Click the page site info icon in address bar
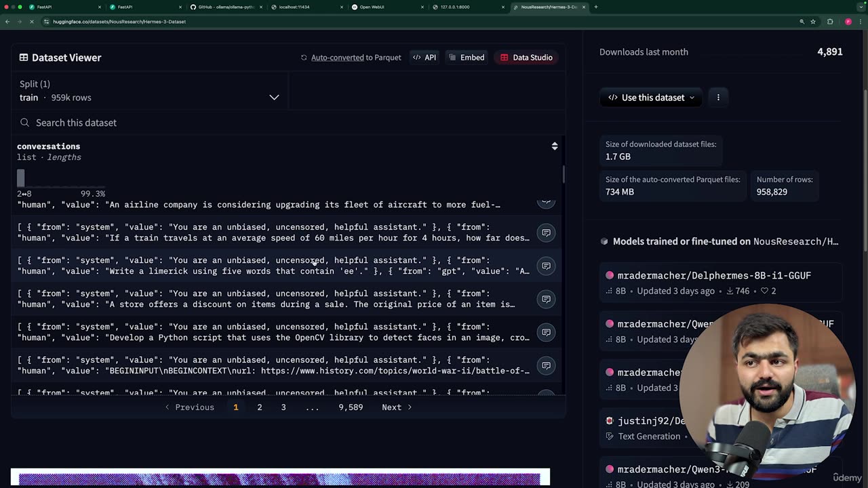Viewport: 868px width, 488px height. click(x=47, y=22)
